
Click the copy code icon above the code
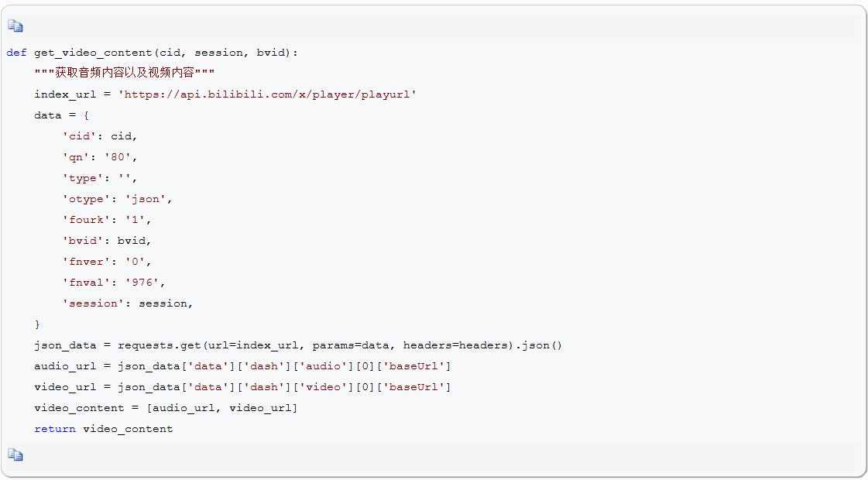point(15,26)
